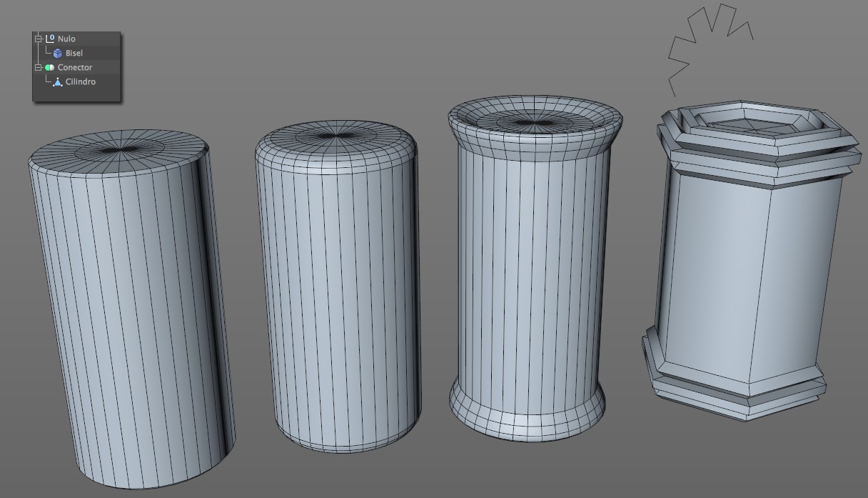The width and height of the screenshot is (868, 498).
Task: Collapse the Nulo hierarchy node
Action: coord(39,39)
